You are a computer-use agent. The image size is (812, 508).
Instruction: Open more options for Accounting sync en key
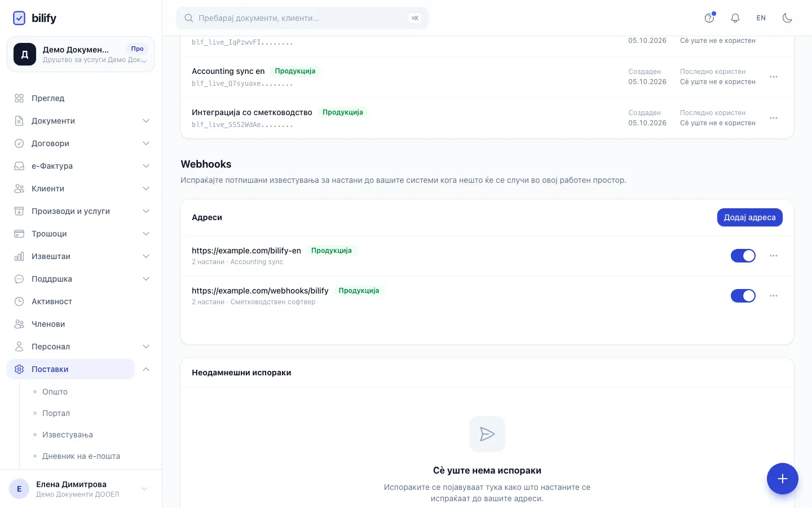(774, 77)
